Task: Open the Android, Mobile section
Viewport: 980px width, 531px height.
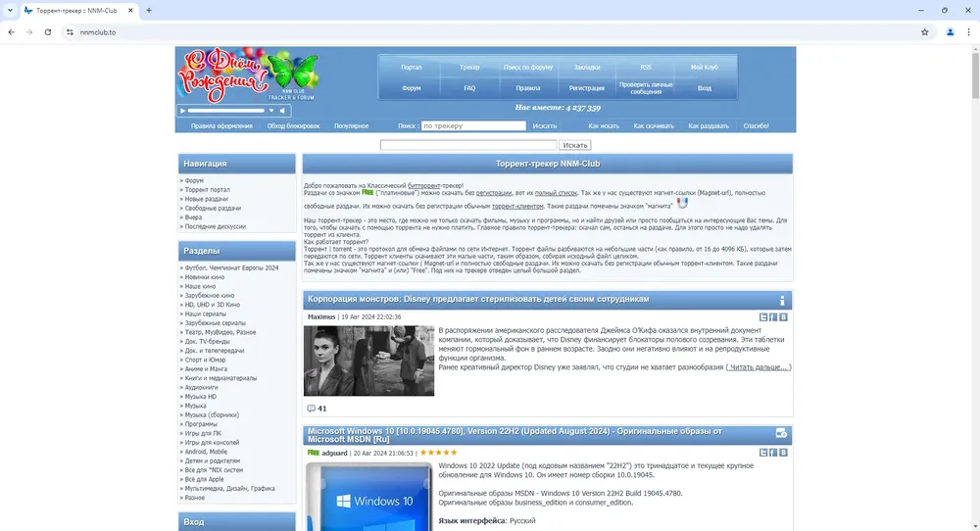Action: 206,452
